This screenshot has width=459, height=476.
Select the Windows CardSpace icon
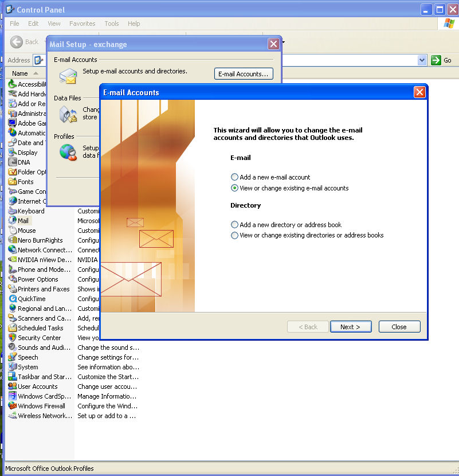(x=13, y=396)
